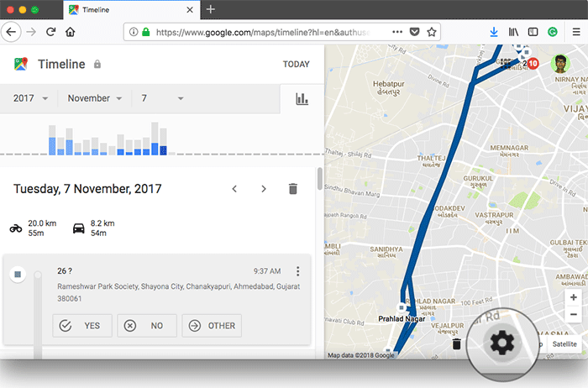Select the Timeline browser tab

[x=132, y=10]
